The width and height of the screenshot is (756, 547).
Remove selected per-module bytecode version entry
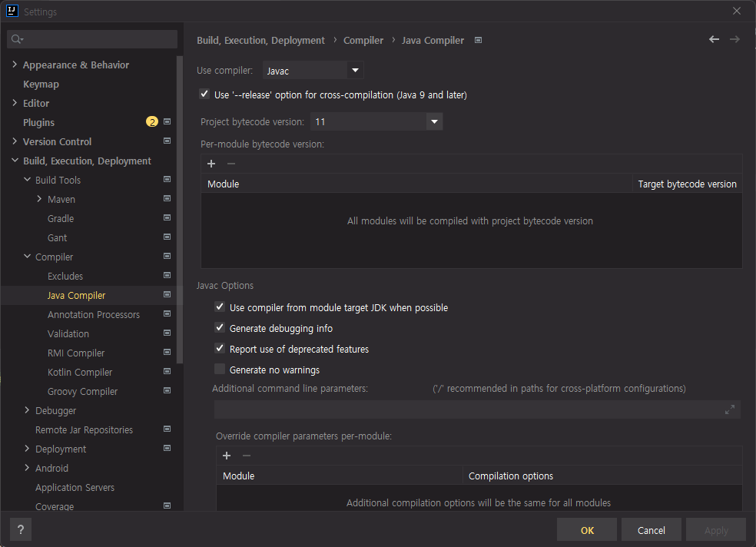[x=231, y=164]
